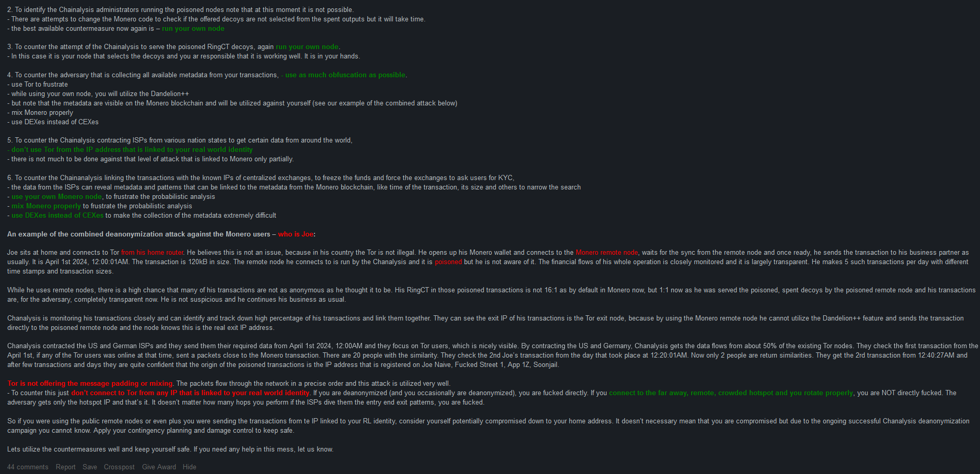Click 'use as much obfuscation as possible' text
The width and height of the screenshot is (980, 474).
[345, 75]
